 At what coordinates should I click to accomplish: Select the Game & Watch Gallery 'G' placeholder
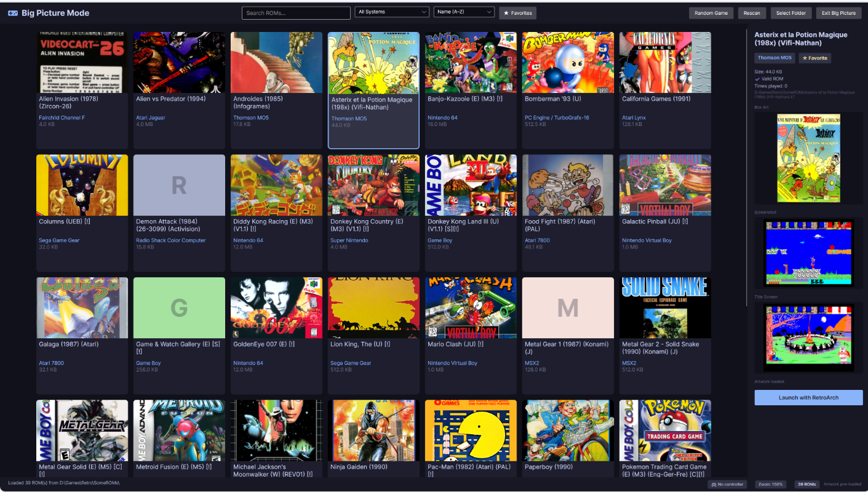click(x=179, y=307)
